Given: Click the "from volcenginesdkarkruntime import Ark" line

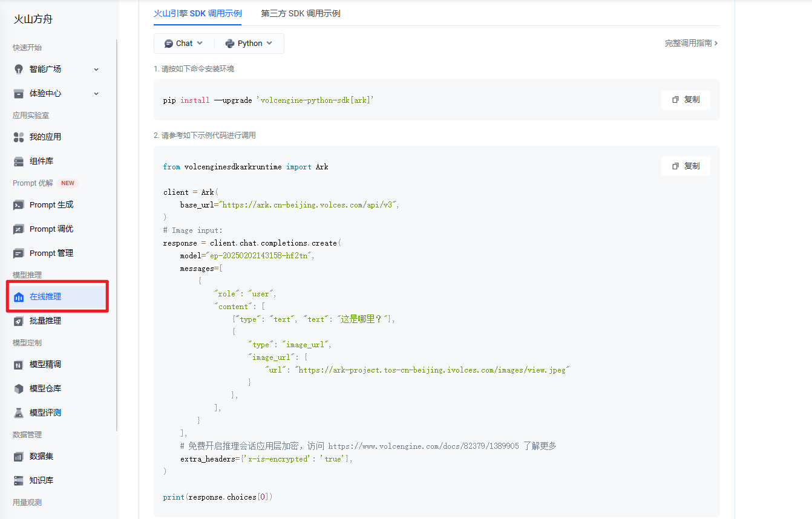Looking at the screenshot, I should [x=246, y=167].
